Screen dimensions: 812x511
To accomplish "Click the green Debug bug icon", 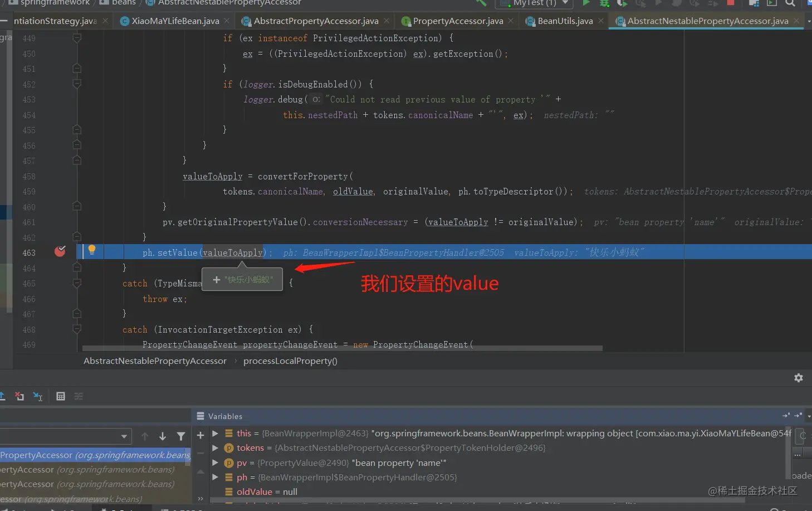I will 604,3.
